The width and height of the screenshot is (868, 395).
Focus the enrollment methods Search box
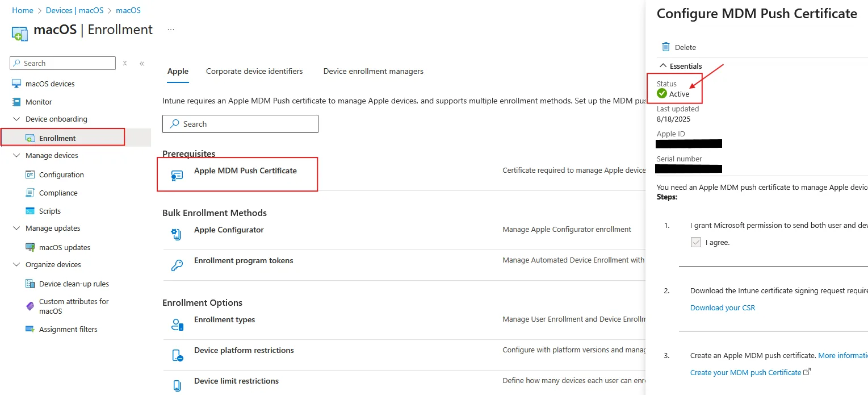[240, 124]
